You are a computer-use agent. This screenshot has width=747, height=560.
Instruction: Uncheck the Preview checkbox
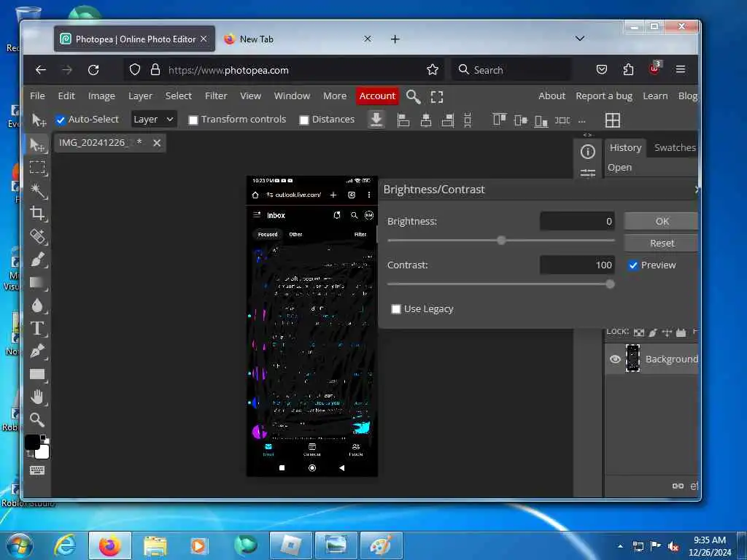[x=632, y=265]
